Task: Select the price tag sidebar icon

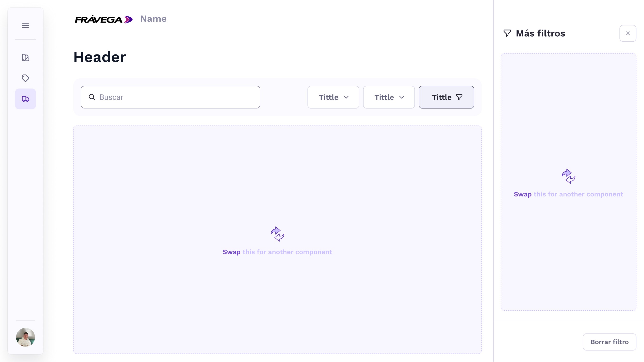Action: tap(25, 78)
